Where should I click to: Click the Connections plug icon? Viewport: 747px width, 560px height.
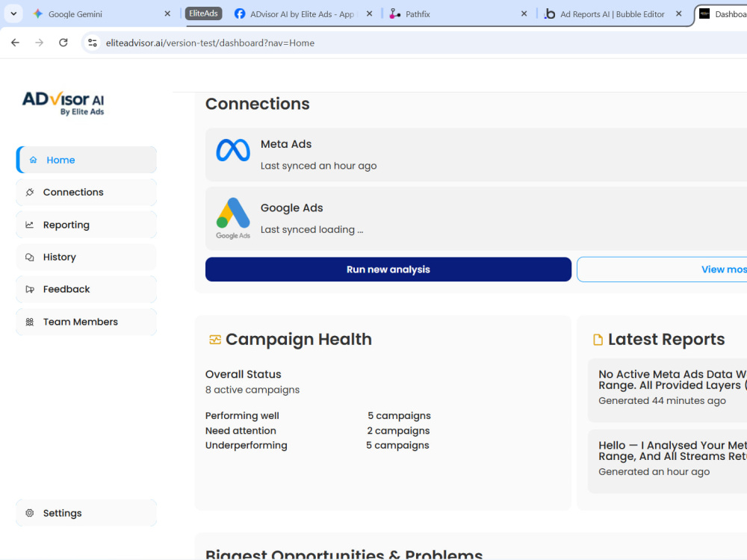30,193
